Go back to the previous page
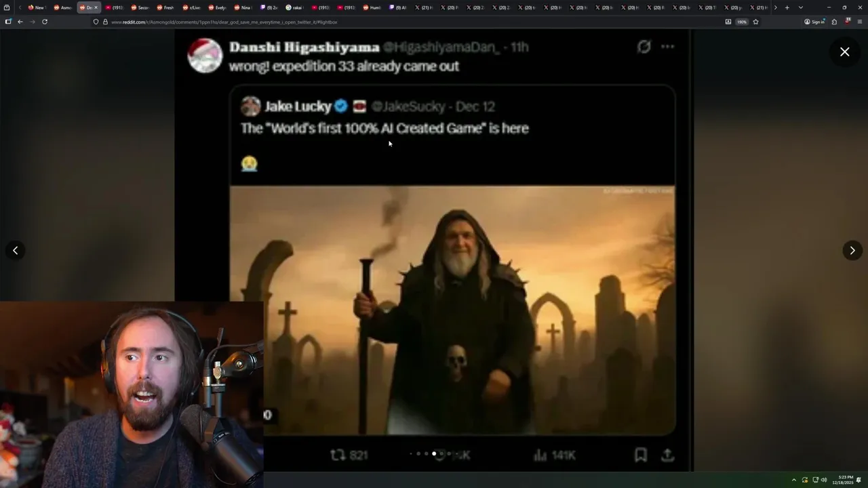The width and height of the screenshot is (868, 488). (x=20, y=22)
